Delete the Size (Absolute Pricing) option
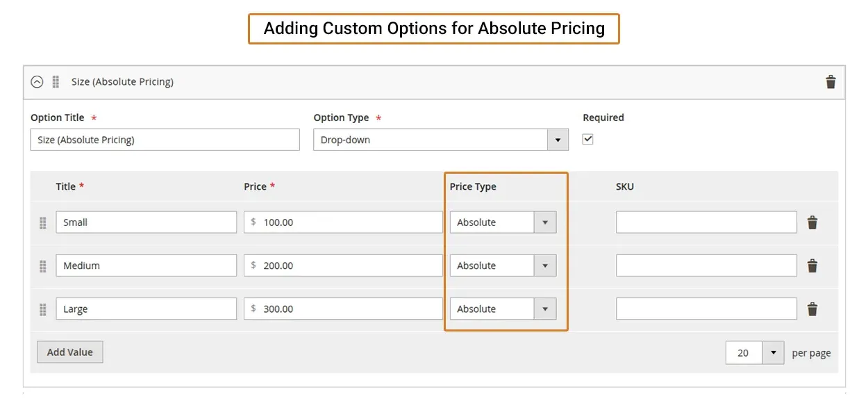This screenshot has width=868, height=417. pyautogui.click(x=831, y=82)
